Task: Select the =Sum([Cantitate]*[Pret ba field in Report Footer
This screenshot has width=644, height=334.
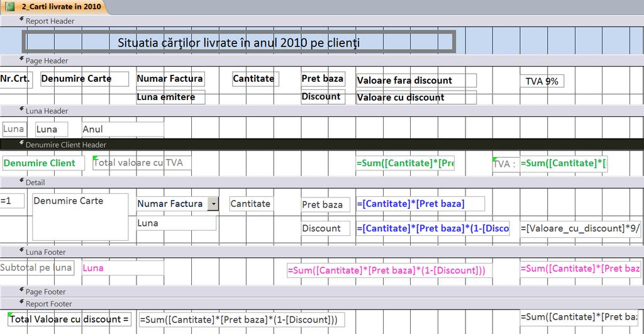Action: pyautogui.click(x=579, y=317)
